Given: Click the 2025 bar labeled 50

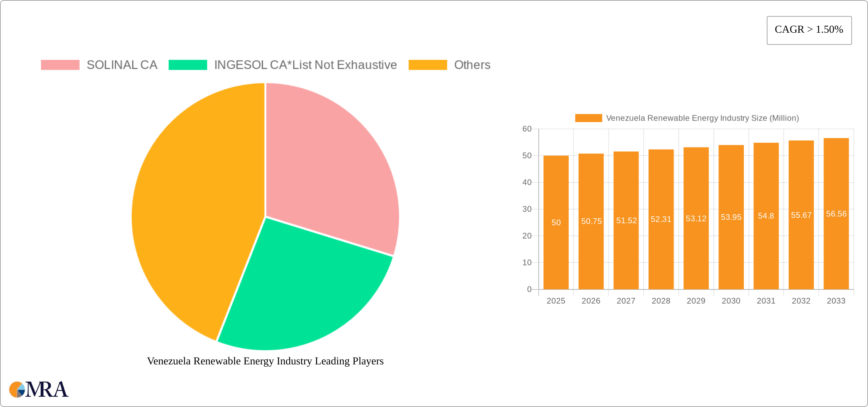Looking at the screenshot, I should (556, 223).
